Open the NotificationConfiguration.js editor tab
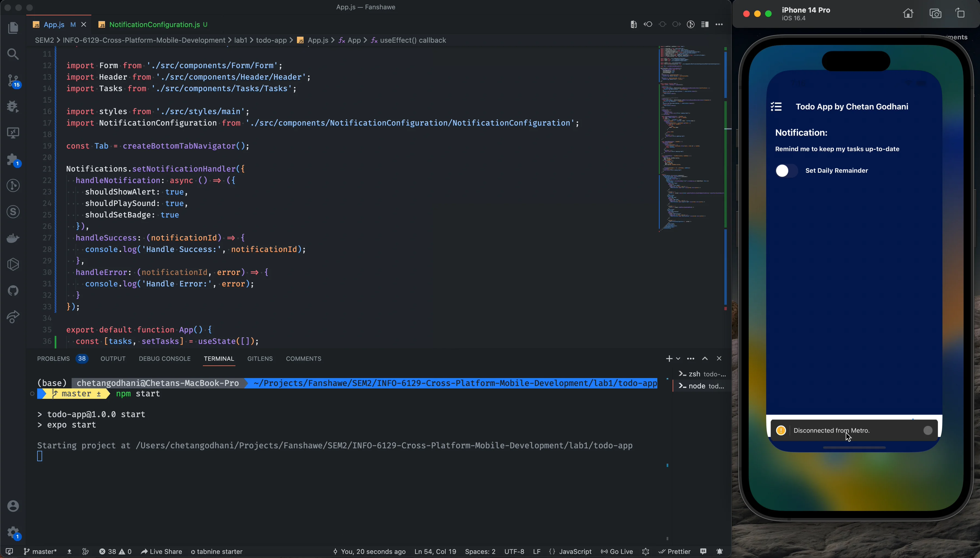The width and height of the screenshot is (980, 558). tap(155, 24)
